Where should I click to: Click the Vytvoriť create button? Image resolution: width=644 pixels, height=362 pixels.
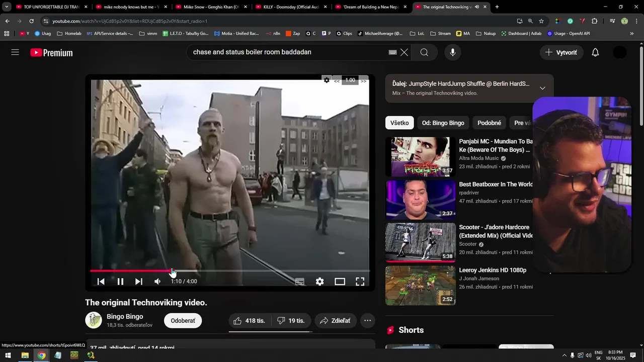(561, 52)
